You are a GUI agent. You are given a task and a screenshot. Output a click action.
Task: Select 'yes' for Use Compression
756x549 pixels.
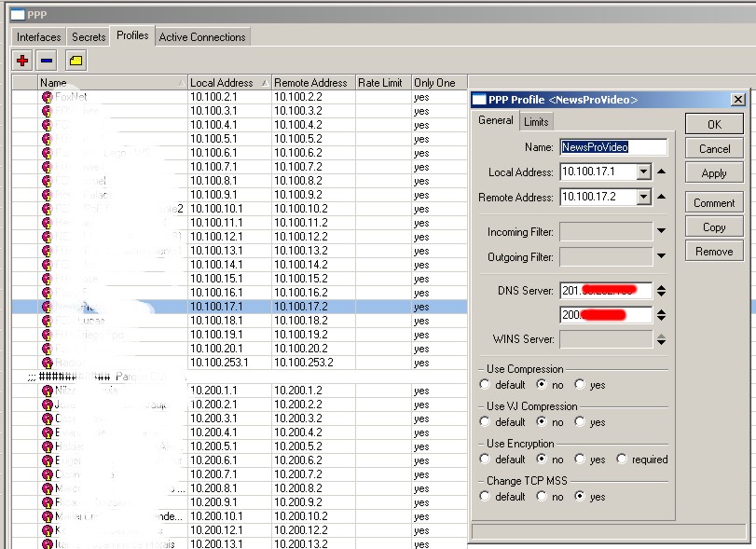(580, 385)
